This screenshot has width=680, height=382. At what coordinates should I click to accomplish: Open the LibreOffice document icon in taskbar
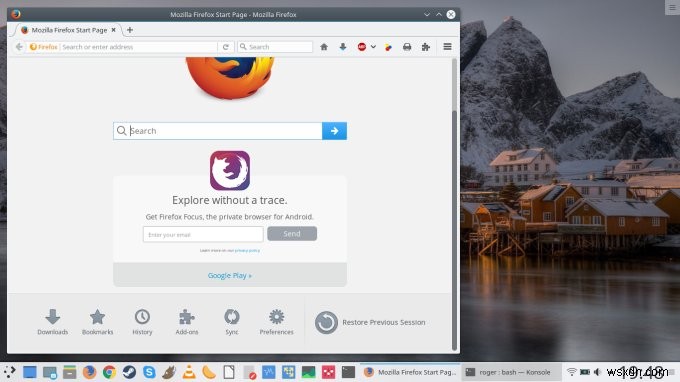pyautogui.click(x=229, y=372)
